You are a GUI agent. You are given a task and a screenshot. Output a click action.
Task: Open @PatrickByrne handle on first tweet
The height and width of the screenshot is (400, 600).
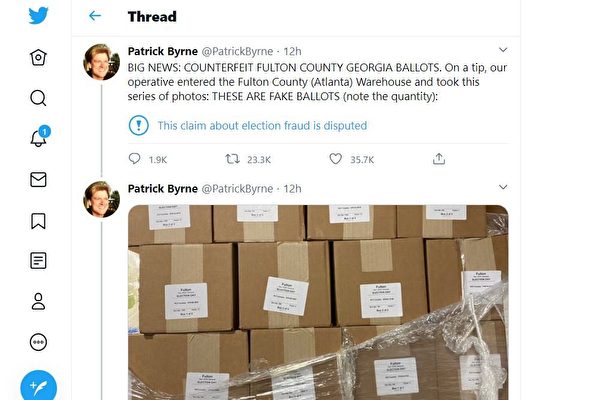pyautogui.click(x=237, y=51)
